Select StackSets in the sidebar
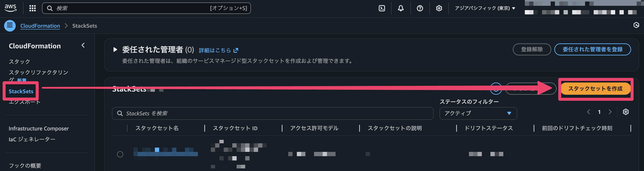 click(21, 91)
